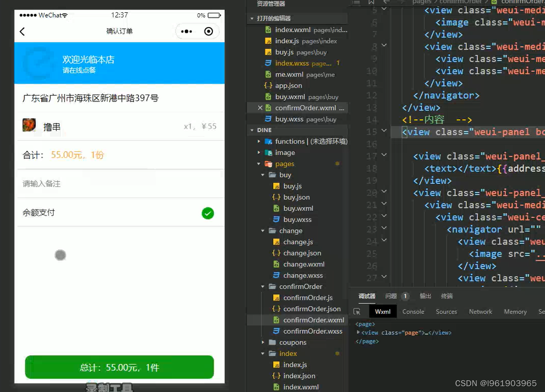Collapse the pages folder

tap(259, 164)
